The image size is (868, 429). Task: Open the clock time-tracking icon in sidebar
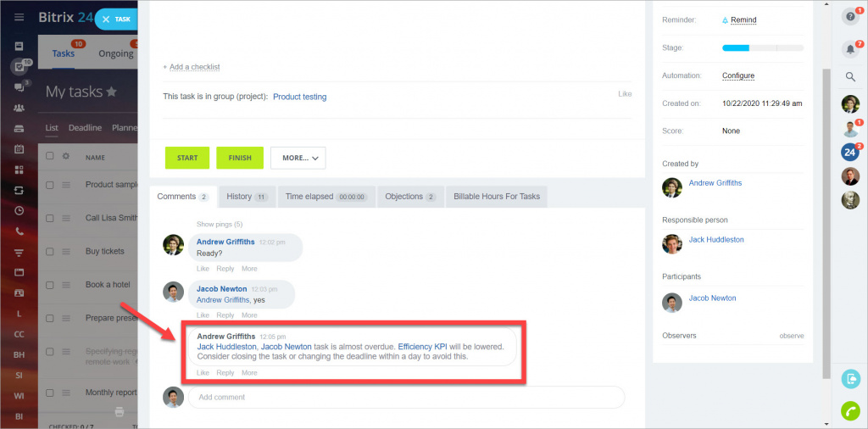[x=19, y=210]
